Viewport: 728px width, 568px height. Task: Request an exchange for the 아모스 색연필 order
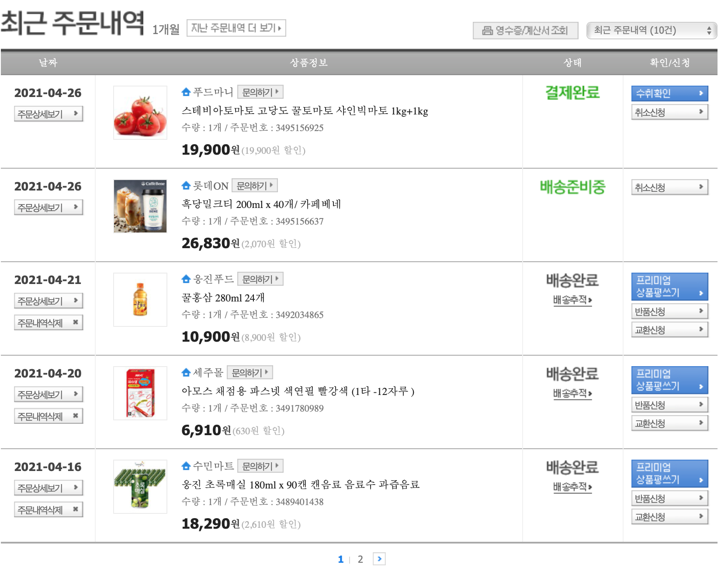coord(669,423)
